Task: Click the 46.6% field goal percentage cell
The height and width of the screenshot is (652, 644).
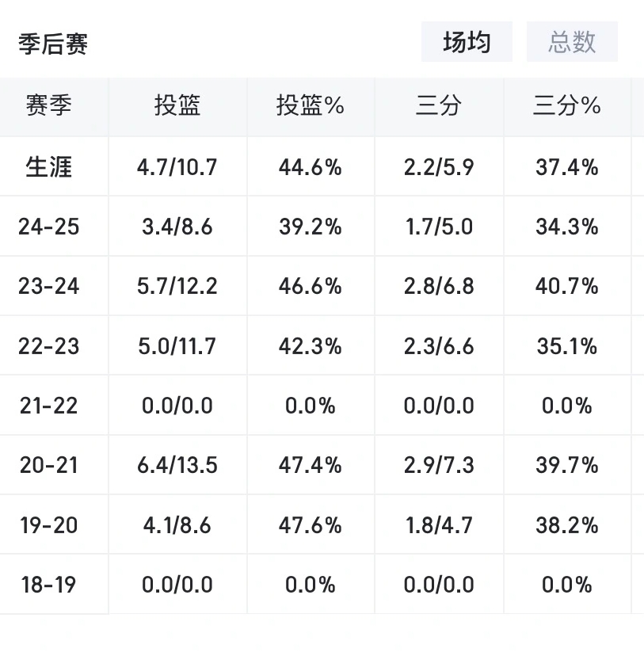Action: pyautogui.click(x=311, y=286)
